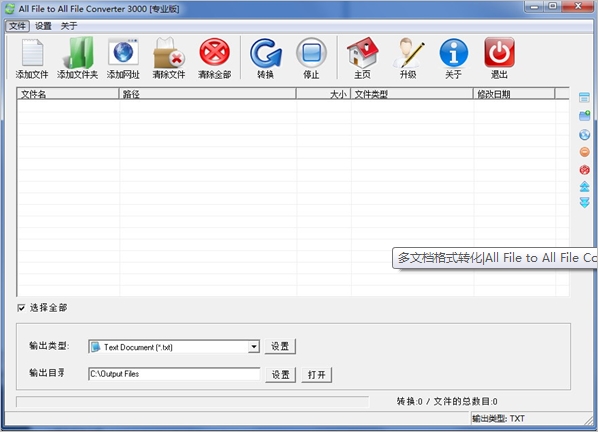Sort by the 修改日期 column header
The height and width of the screenshot is (432, 598).
click(514, 94)
